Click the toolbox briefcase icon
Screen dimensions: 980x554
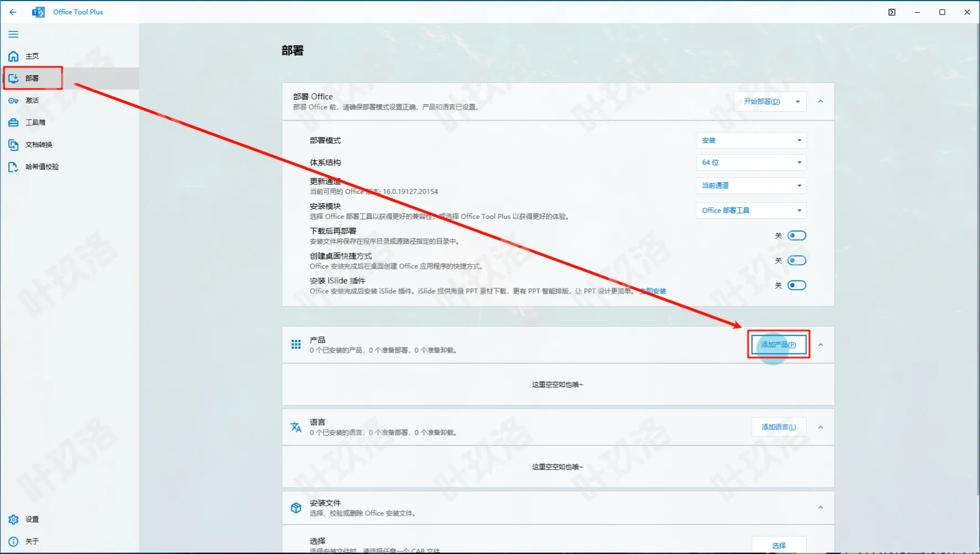[x=13, y=123]
